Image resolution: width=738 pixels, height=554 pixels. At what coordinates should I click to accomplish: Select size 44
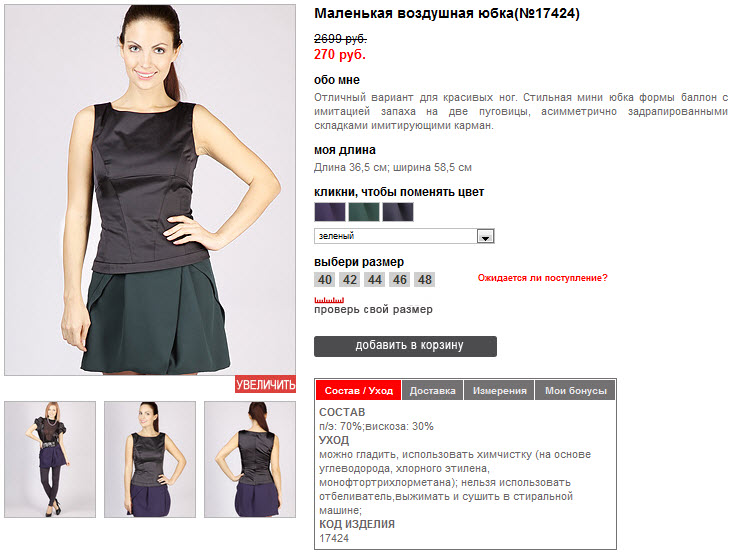[375, 280]
